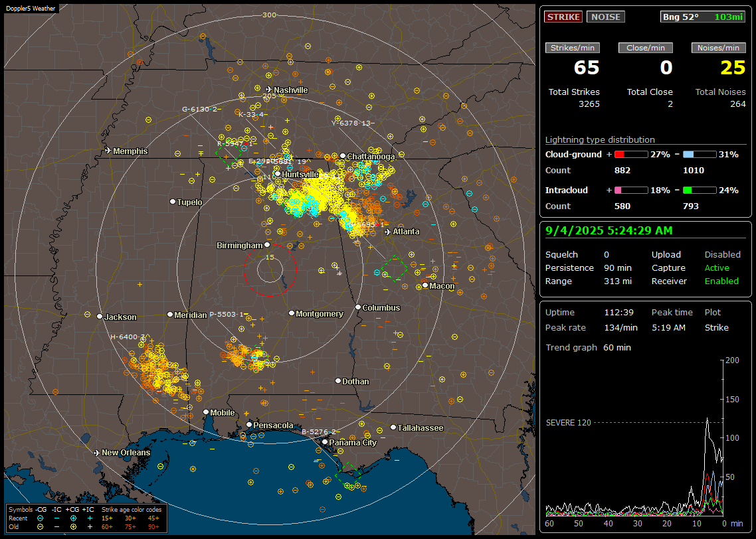The height and width of the screenshot is (539, 756).
Task: Select the Mobile city marker dot
Action: click(x=206, y=412)
